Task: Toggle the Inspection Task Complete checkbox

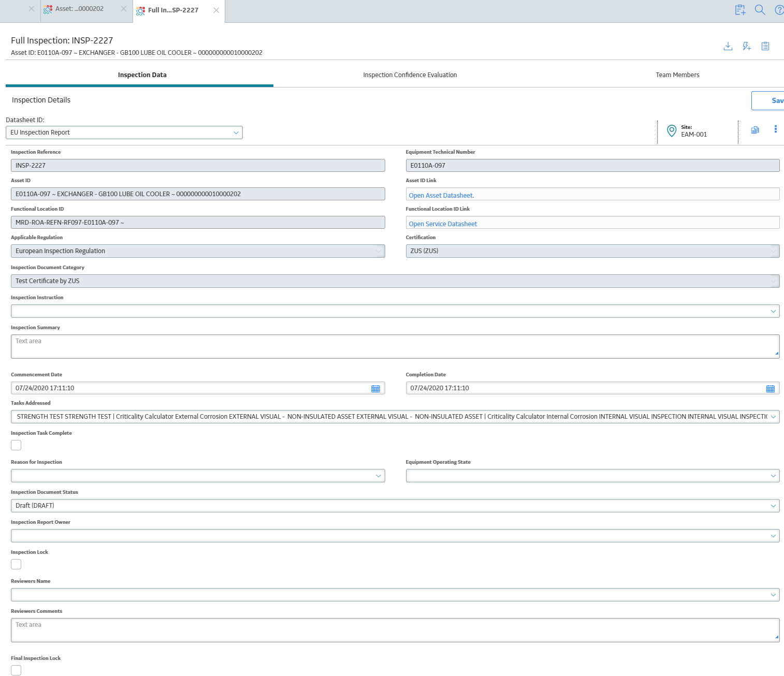Action: 16,445
